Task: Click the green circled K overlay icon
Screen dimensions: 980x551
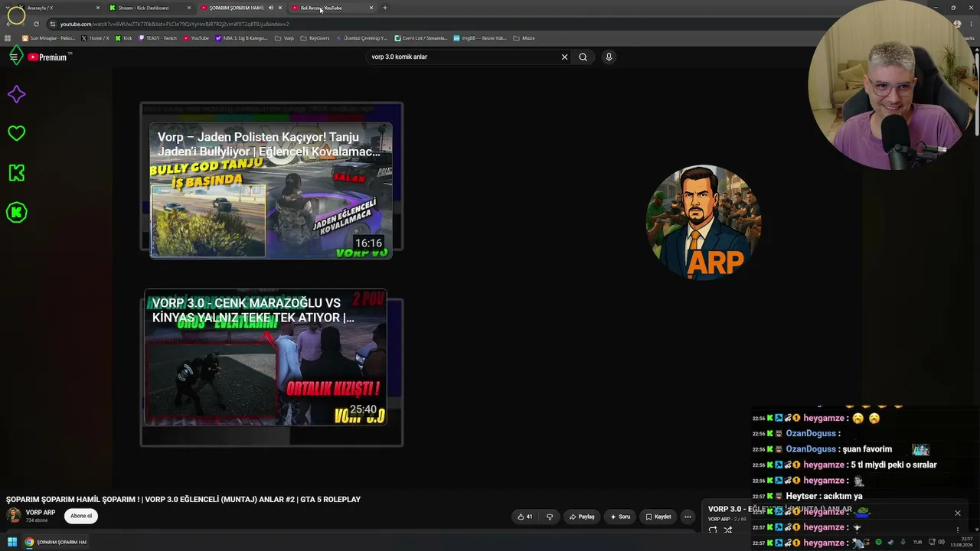Action: (16, 212)
